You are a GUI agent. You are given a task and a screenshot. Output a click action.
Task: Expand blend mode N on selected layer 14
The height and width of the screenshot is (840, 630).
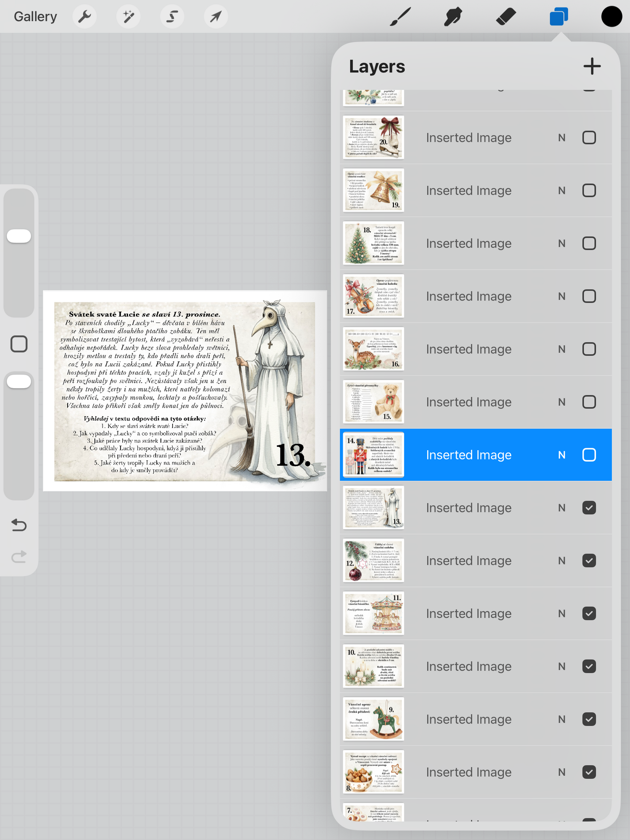[562, 455]
